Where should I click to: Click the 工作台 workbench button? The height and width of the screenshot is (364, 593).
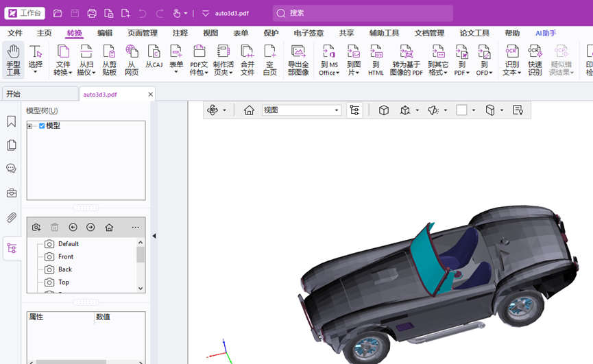click(x=25, y=13)
